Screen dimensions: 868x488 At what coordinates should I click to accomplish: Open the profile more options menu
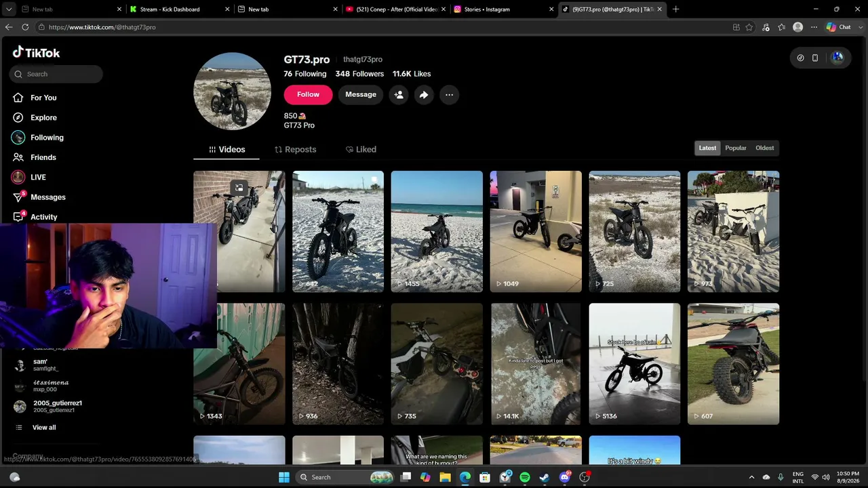click(449, 95)
